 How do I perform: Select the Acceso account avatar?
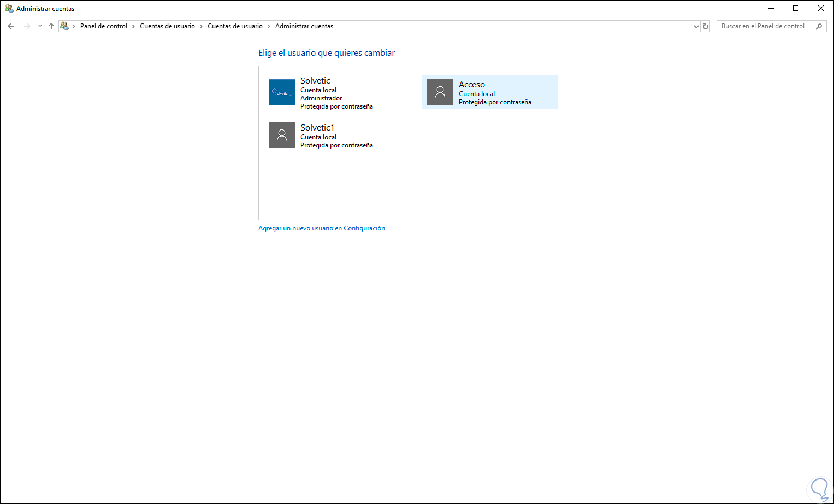(440, 92)
